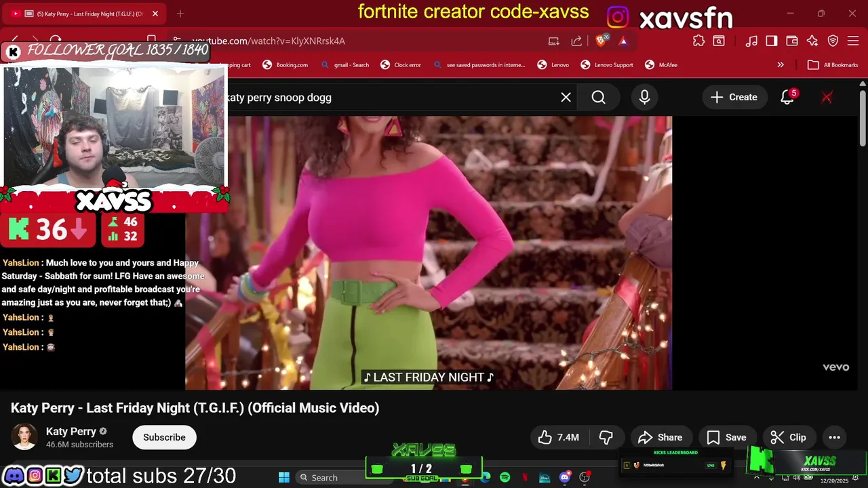Save the video to a playlist

point(726,437)
